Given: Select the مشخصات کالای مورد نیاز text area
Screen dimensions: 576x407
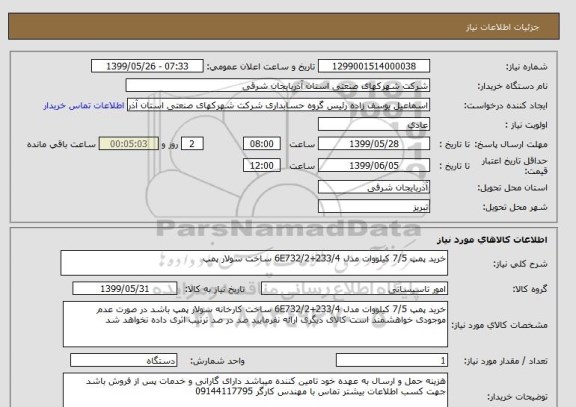Looking at the screenshot, I should 255,324.
